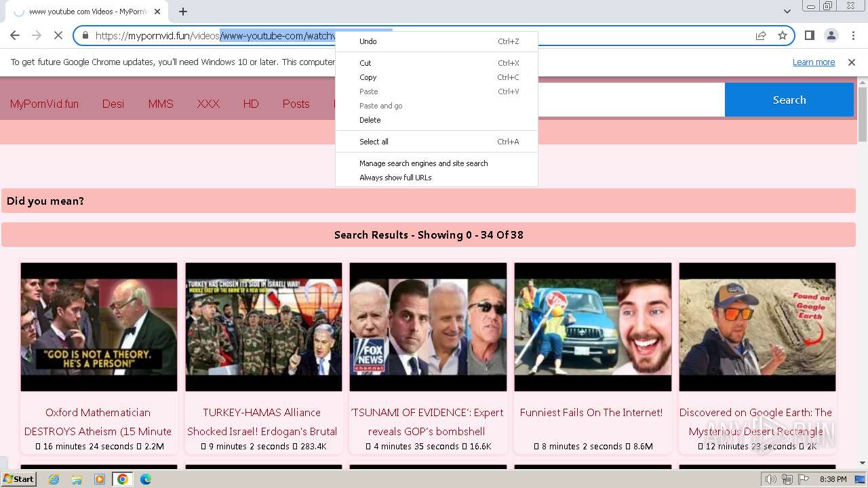Viewport: 868px width, 488px height.
Task: Open the Chrome profile icon
Action: pyautogui.click(x=831, y=35)
